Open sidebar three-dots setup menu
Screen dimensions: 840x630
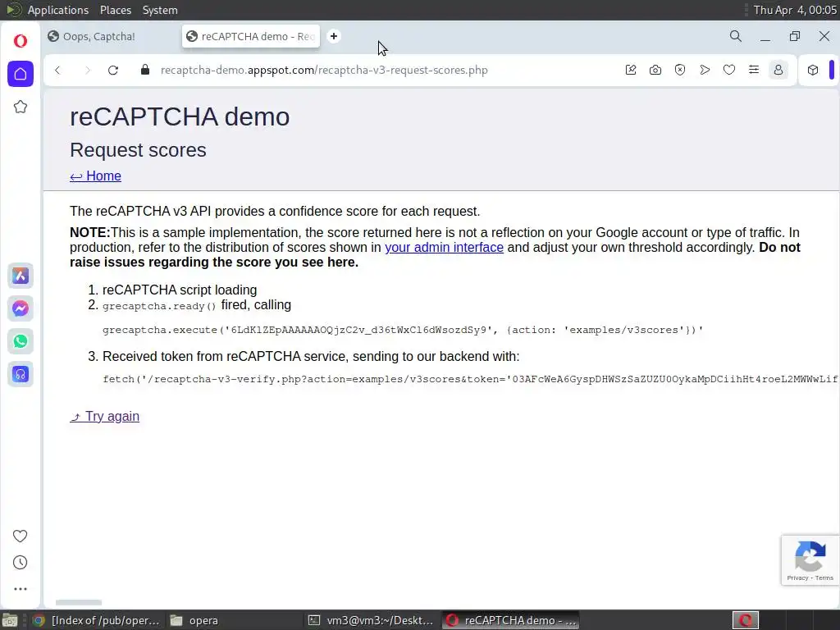click(x=21, y=589)
